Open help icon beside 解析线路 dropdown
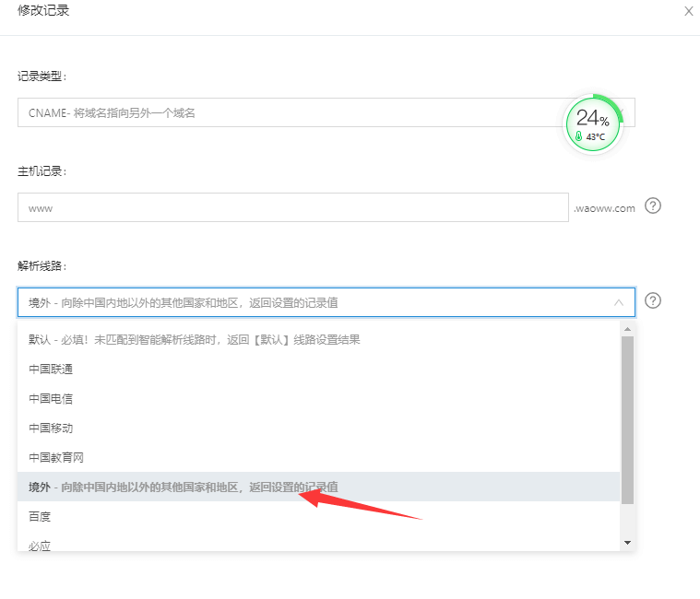This screenshot has width=700, height=599. (x=653, y=300)
